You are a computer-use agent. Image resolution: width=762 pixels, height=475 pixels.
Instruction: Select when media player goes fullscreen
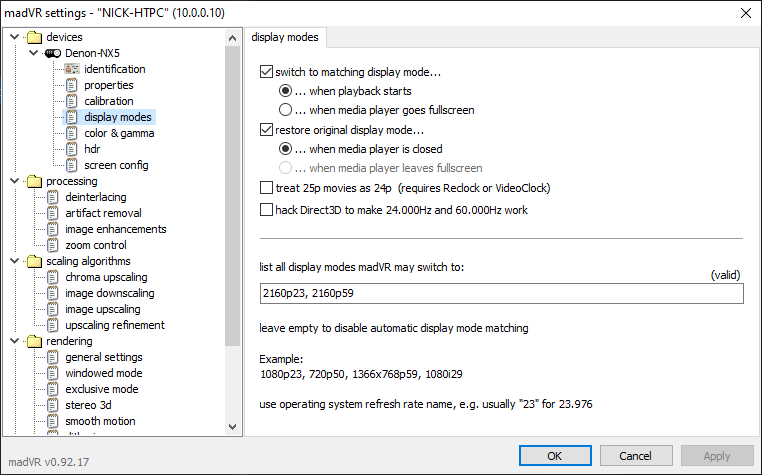coord(286,110)
